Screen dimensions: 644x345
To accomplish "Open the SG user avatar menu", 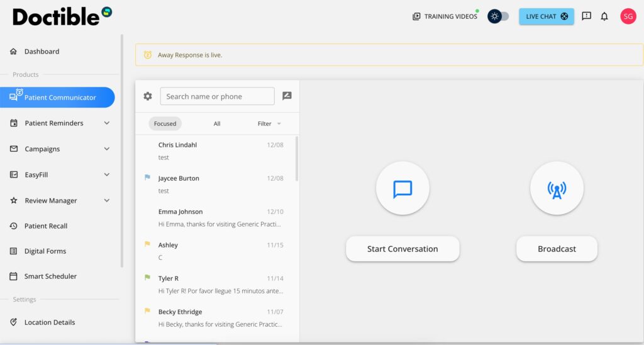I will click(628, 16).
